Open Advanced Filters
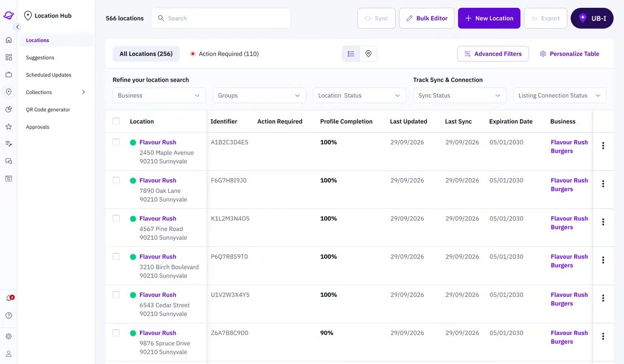 pos(493,54)
